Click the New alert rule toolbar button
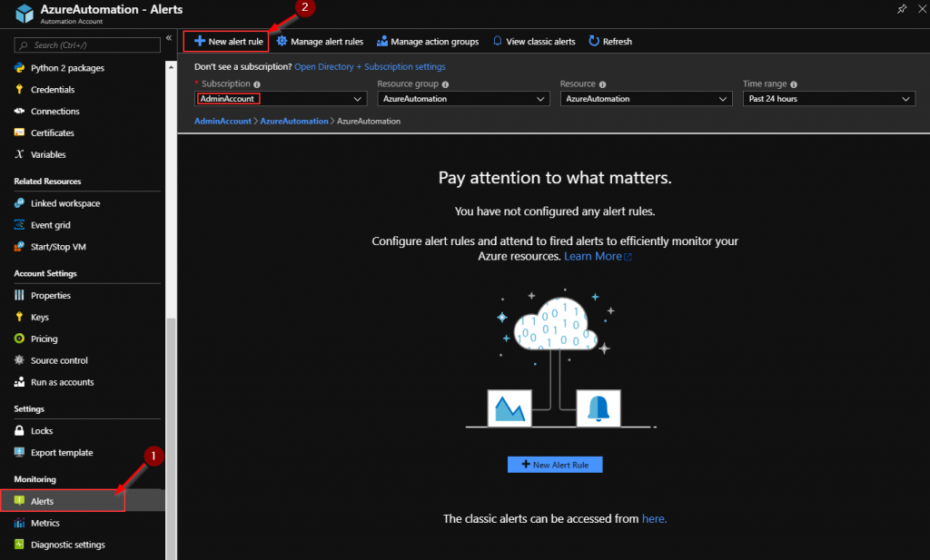Screen dimensions: 930x560 (x=225, y=41)
